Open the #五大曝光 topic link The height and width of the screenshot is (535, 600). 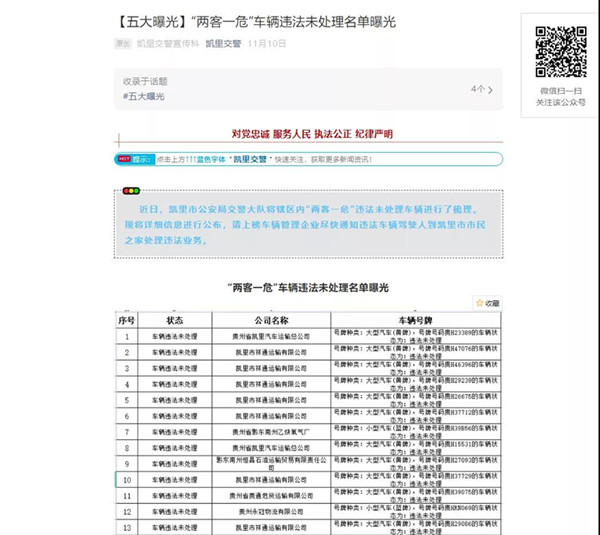(x=144, y=96)
